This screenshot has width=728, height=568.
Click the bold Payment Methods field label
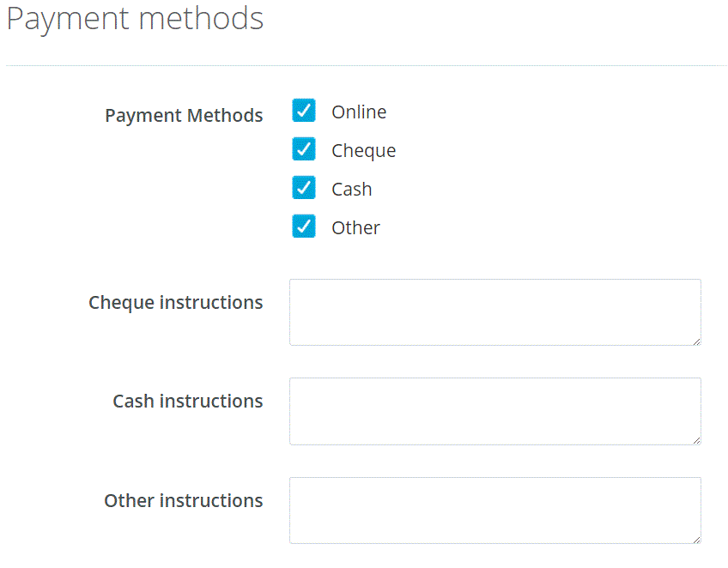(x=184, y=116)
